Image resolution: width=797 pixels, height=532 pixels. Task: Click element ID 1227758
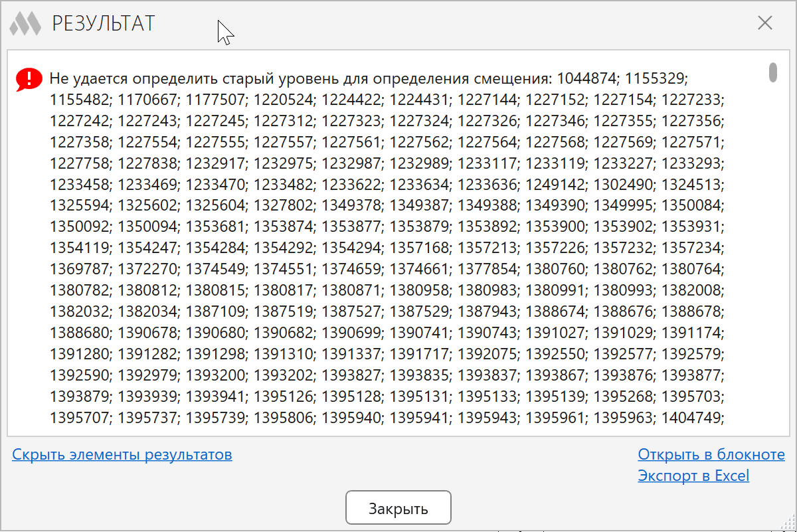(x=80, y=163)
